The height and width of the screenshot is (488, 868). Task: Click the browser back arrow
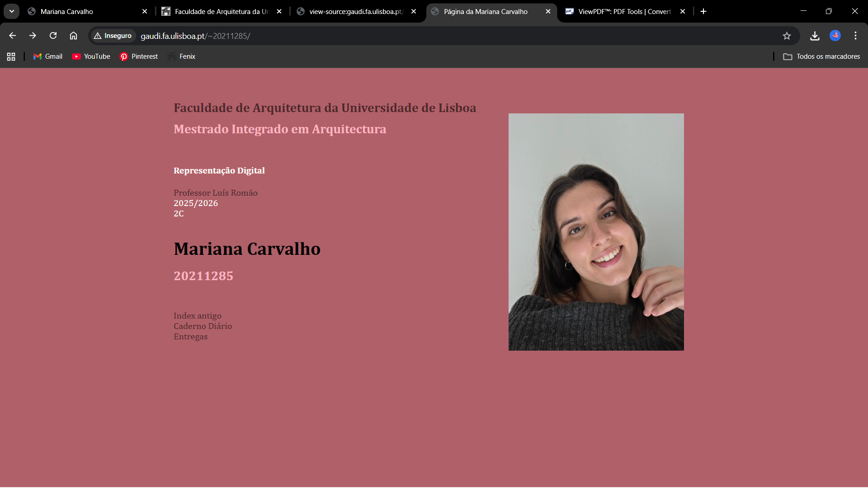12,36
